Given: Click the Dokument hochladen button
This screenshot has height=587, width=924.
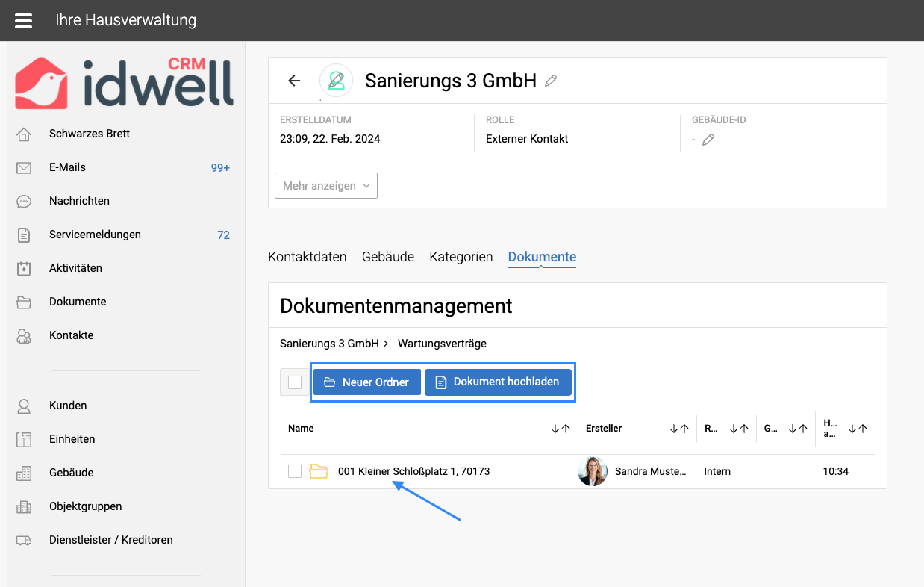Looking at the screenshot, I should click(x=498, y=382).
